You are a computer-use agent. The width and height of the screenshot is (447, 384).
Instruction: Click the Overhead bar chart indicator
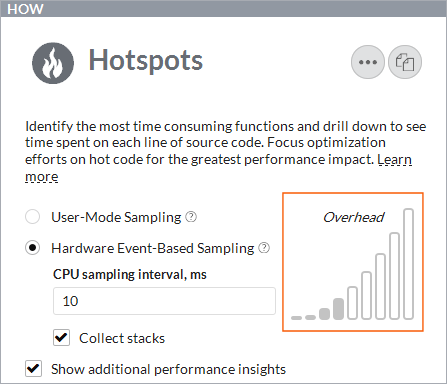tap(352, 264)
